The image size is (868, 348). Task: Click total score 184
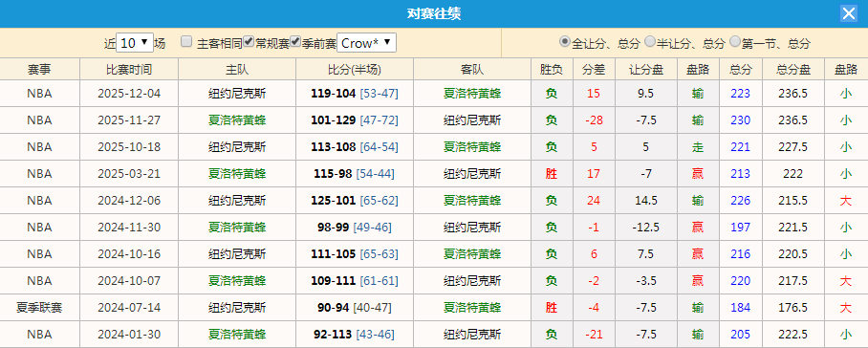(x=740, y=308)
